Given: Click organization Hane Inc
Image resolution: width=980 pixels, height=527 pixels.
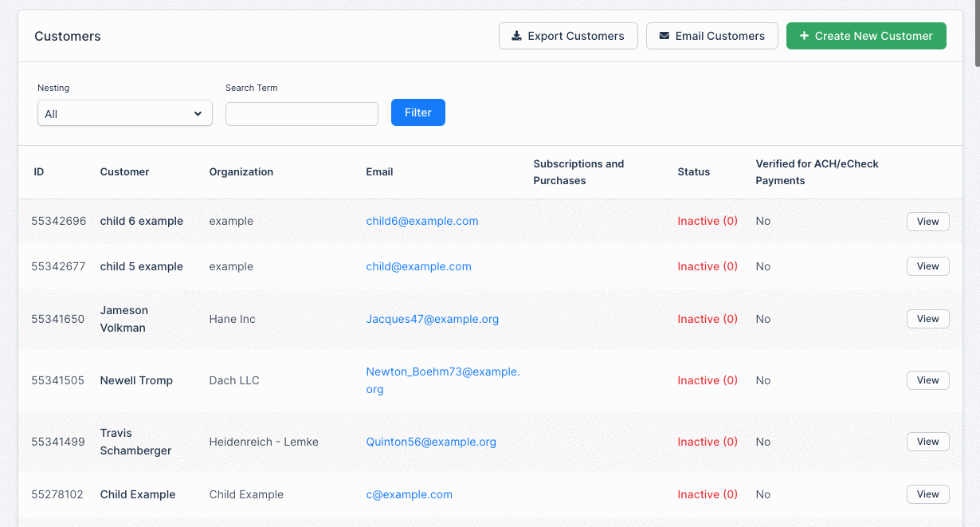Looking at the screenshot, I should pyautogui.click(x=233, y=319).
